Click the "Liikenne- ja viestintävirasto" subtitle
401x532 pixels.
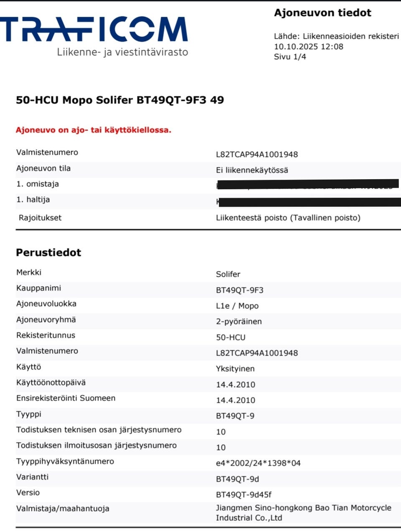point(122,52)
